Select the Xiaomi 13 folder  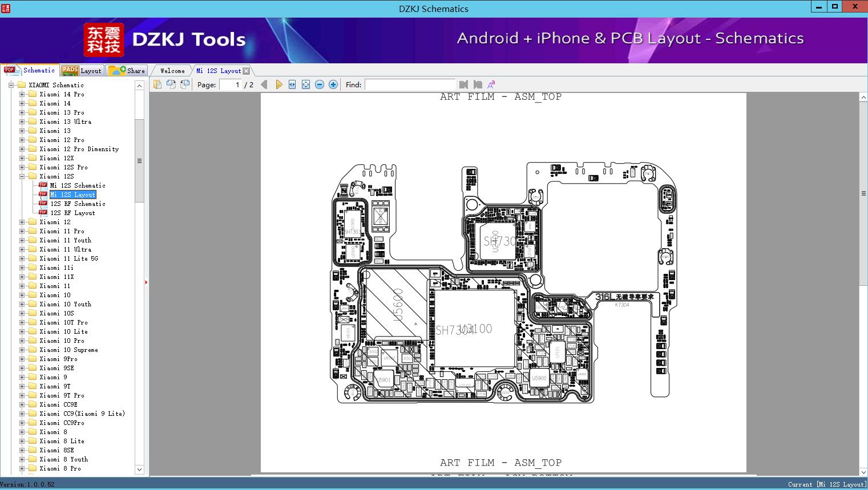[55, 131]
